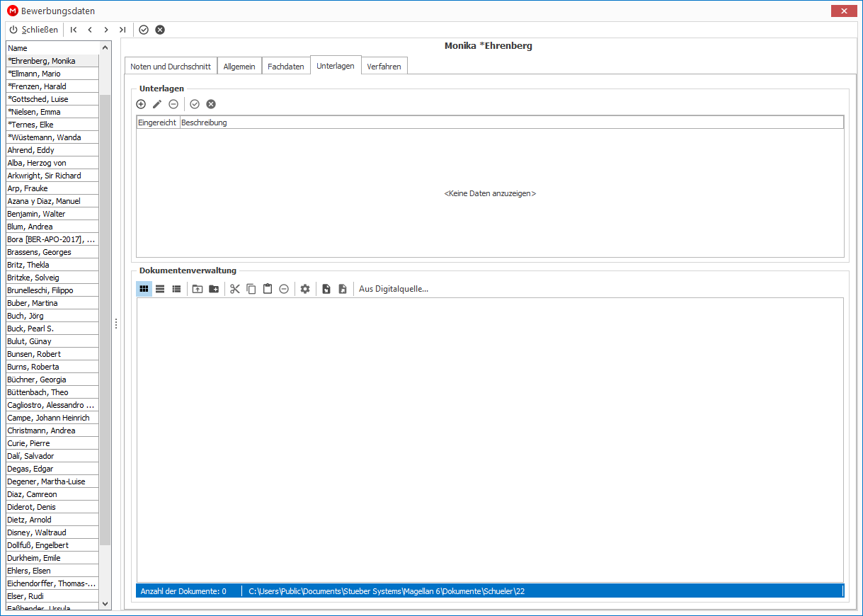Select Benjamin, Walter in the list
Screen dimensions: 863x616
point(52,214)
